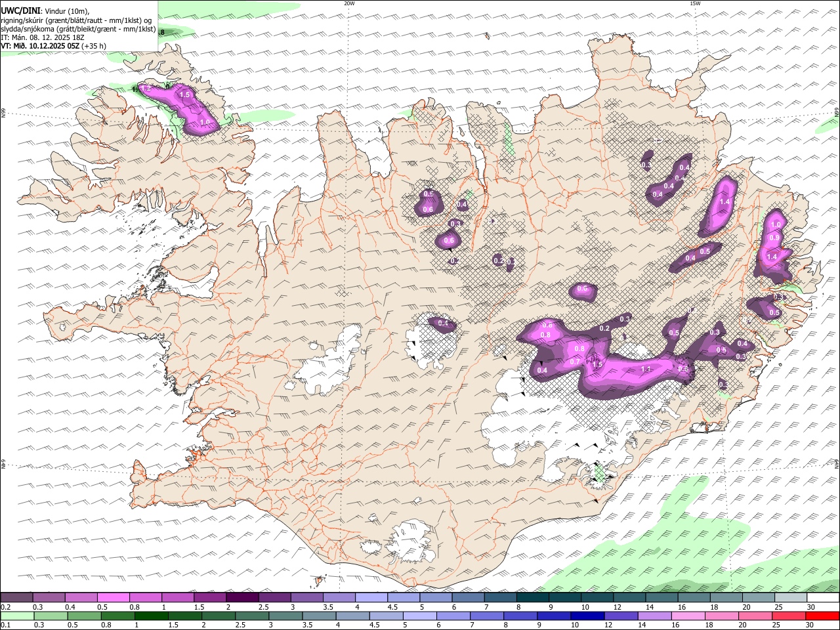
Task: Click the 25 red swatch in the lower legend row
Action: [789, 616]
